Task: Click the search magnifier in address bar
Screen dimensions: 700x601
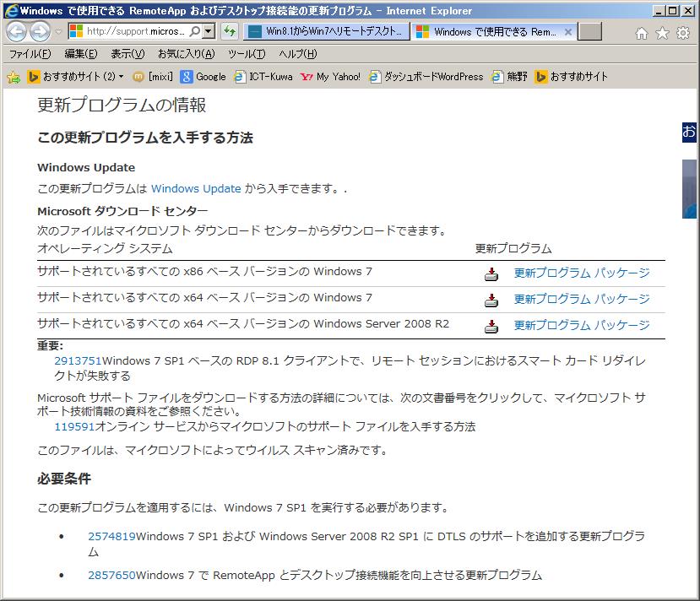Action: [x=195, y=31]
